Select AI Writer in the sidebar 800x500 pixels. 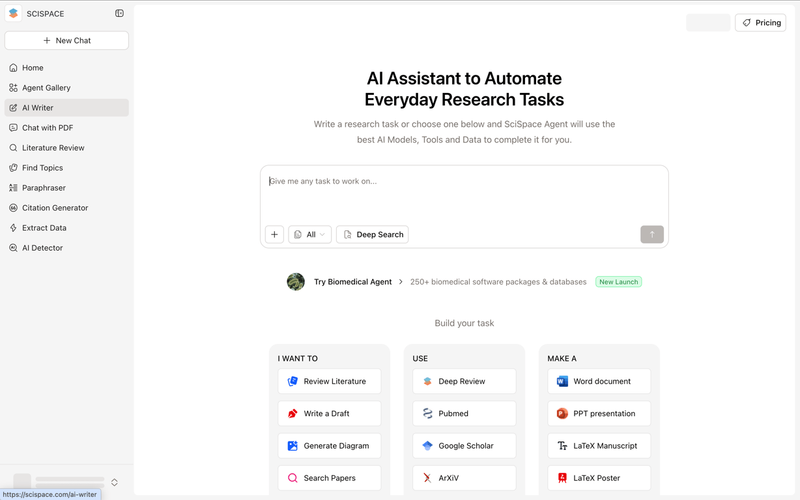coord(66,108)
